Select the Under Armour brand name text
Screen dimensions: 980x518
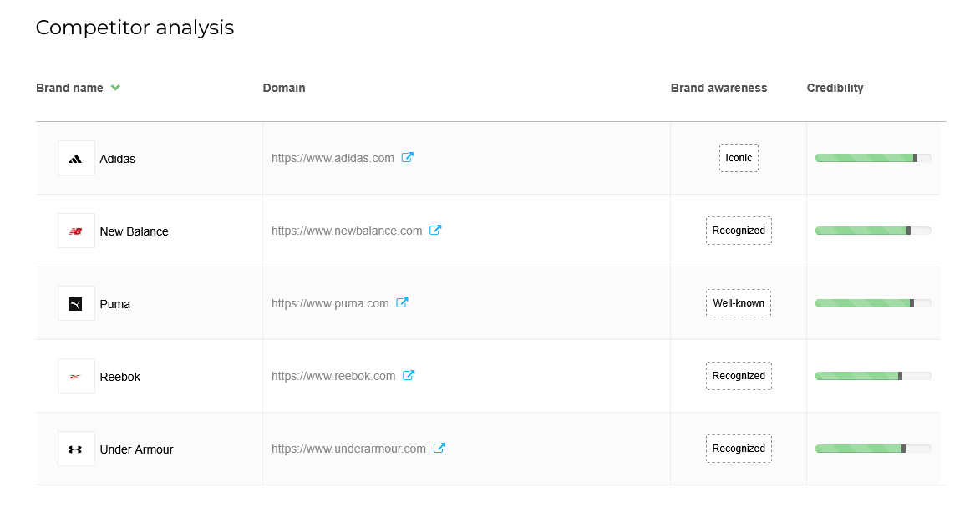(136, 449)
